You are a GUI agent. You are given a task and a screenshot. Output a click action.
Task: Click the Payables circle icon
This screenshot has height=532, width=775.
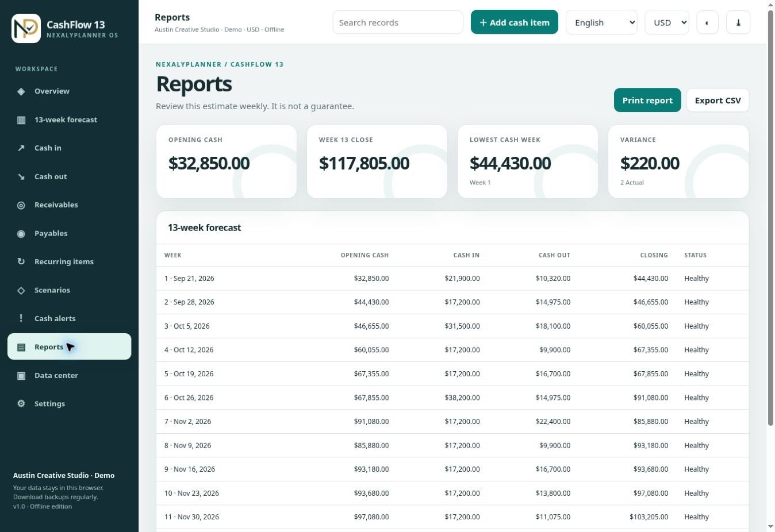point(21,234)
